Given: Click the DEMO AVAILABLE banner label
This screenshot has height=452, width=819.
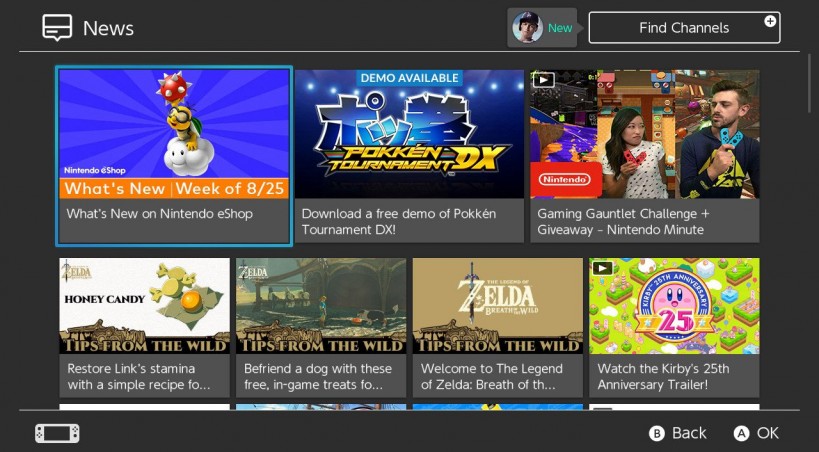Looking at the screenshot, I should 410,78.
